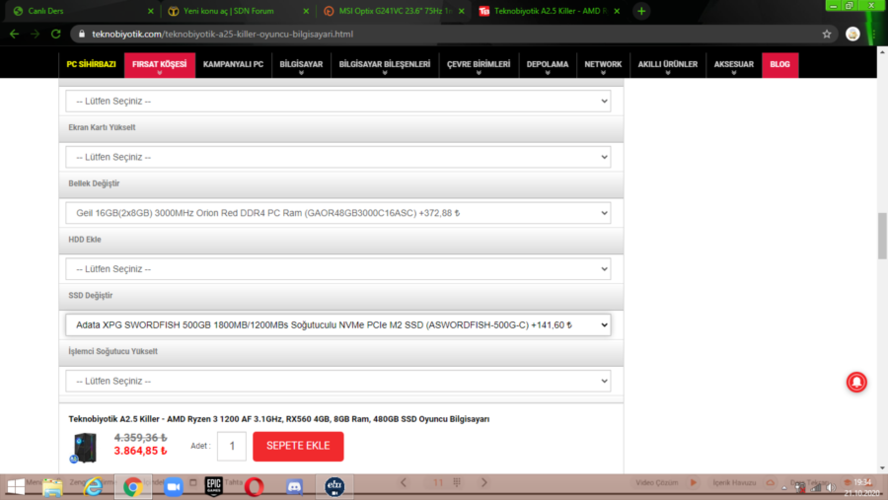The width and height of the screenshot is (888, 500).
Task: Bookmark this page with the star icon
Action: pos(827,34)
